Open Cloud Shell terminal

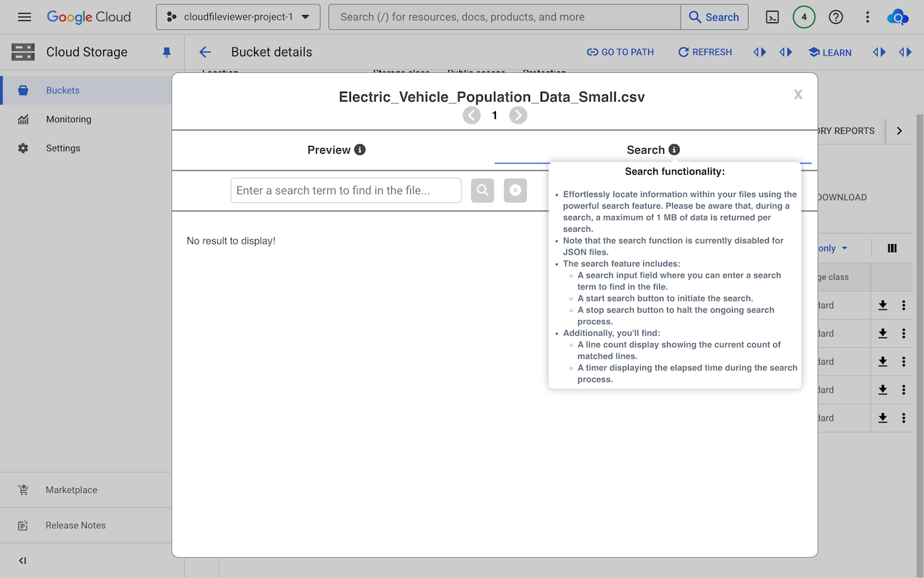pyautogui.click(x=772, y=17)
